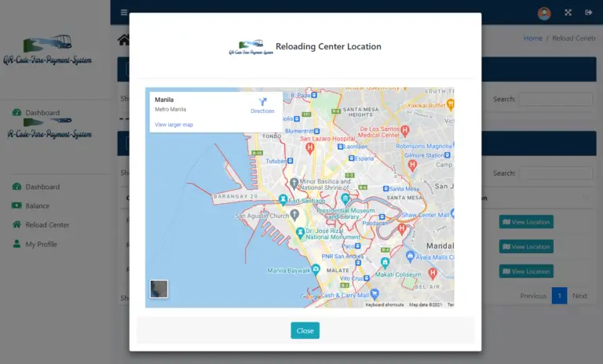This screenshot has width=603, height=364.
Task: Go to My Profile in sidebar
Action: tap(40, 245)
